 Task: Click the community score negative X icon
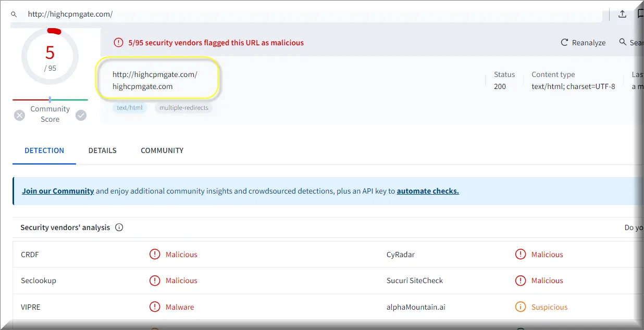pos(20,116)
